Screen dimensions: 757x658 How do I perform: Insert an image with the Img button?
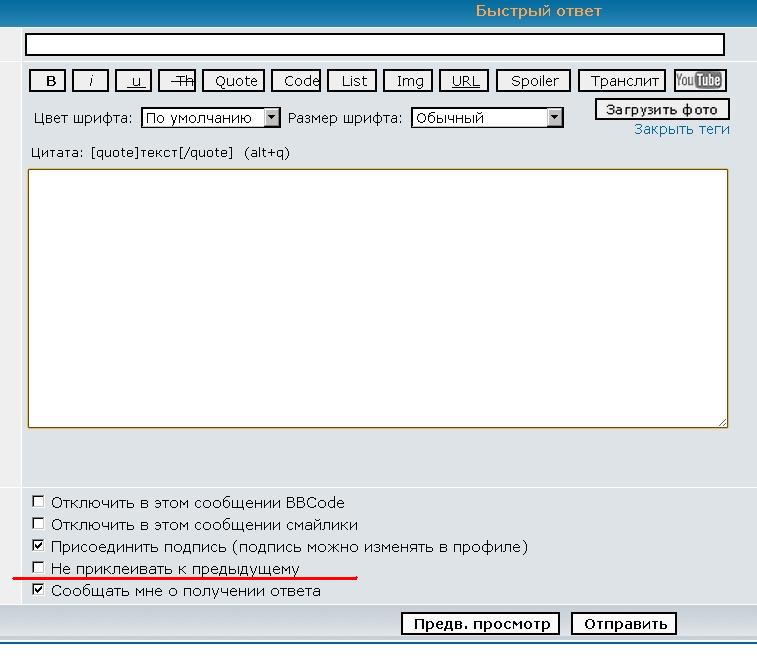[410, 81]
